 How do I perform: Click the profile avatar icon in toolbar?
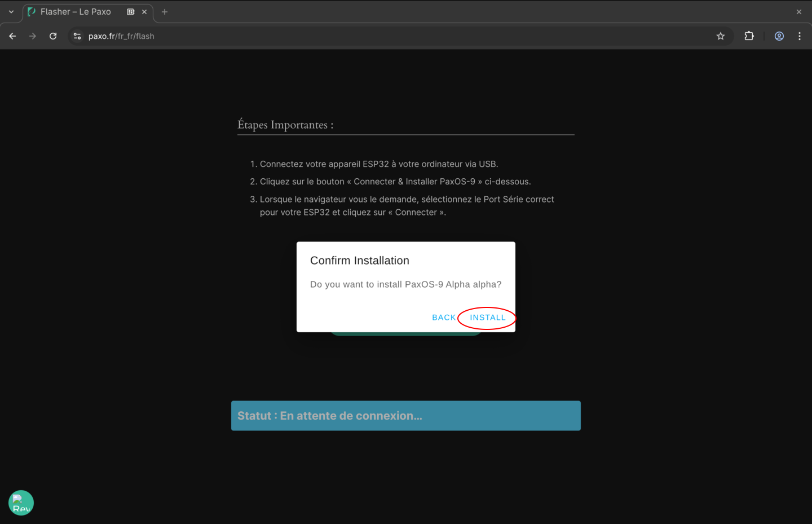(779, 36)
